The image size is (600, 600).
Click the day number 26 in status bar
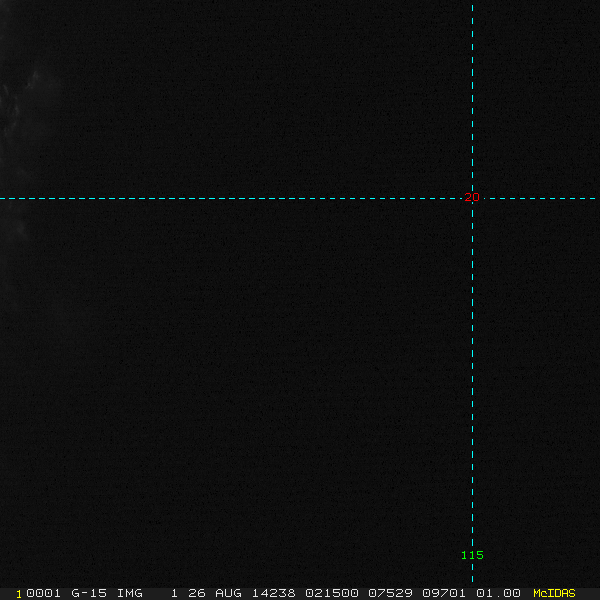point(197,593)
